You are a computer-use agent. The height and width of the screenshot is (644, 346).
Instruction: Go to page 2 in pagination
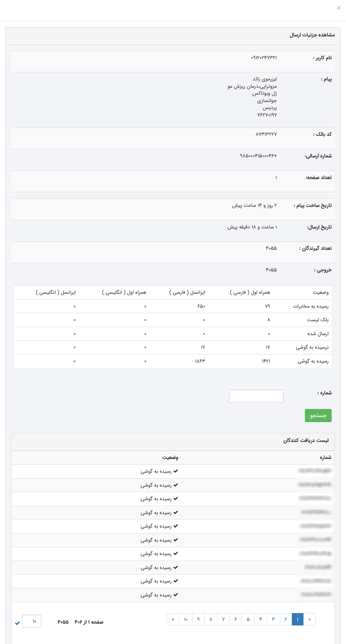click(286, 619)
